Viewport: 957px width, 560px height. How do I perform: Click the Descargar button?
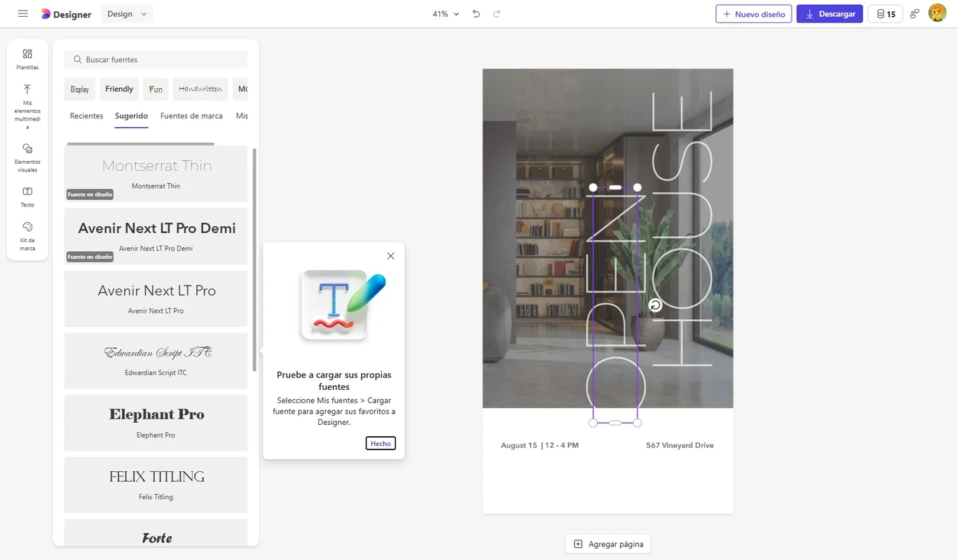[x=829, y=14]
